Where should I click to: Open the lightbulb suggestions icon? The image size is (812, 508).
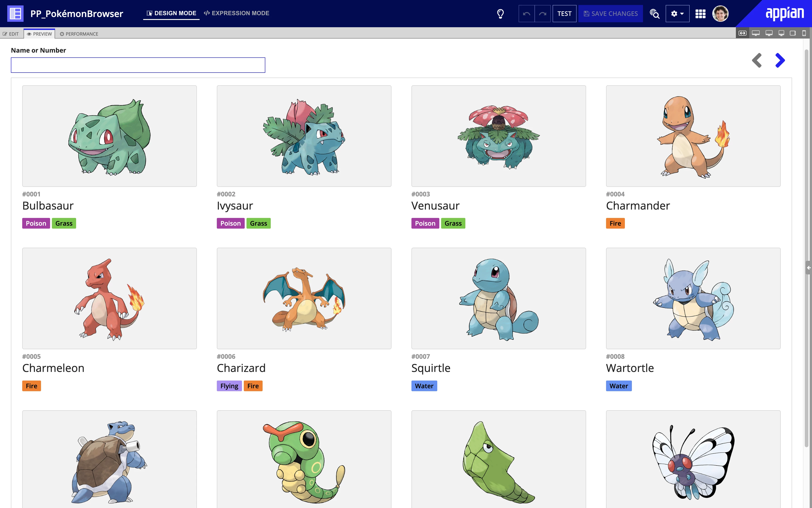tap(500, 14)
